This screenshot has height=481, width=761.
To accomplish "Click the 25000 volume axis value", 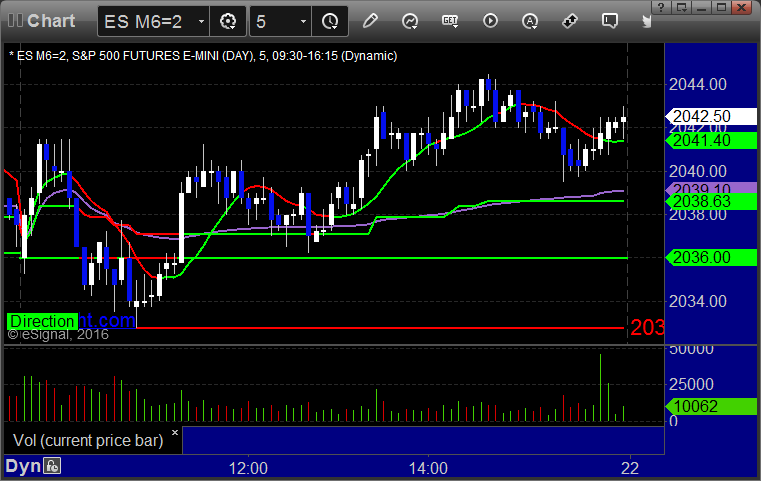I will click(x=691, y=384).
